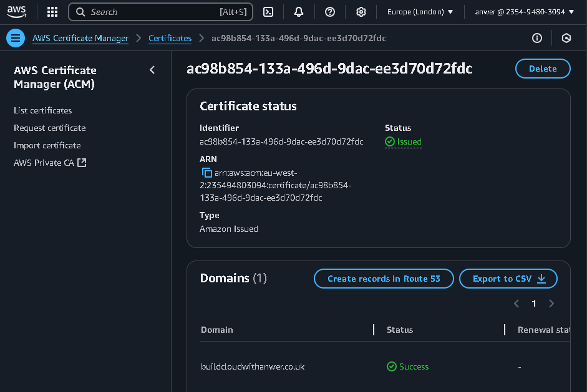
Task: Click the AWS Certificate Manager breadcrumb
Action: [x=80, y=38]
